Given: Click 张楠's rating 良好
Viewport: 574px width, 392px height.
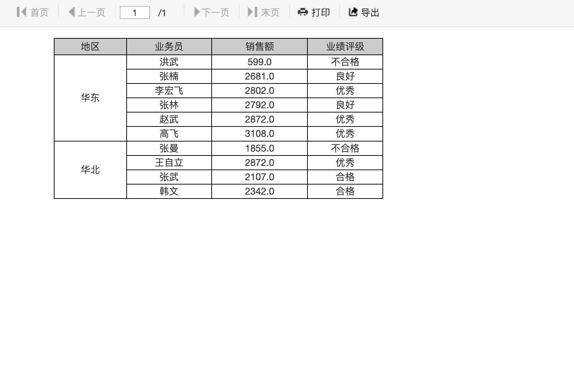Looking at the screenshot, I should (x=345, y=76).
